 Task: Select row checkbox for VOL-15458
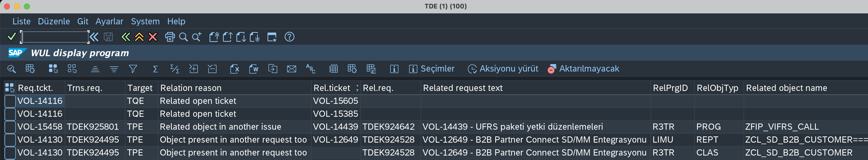[x=10, y=127]
